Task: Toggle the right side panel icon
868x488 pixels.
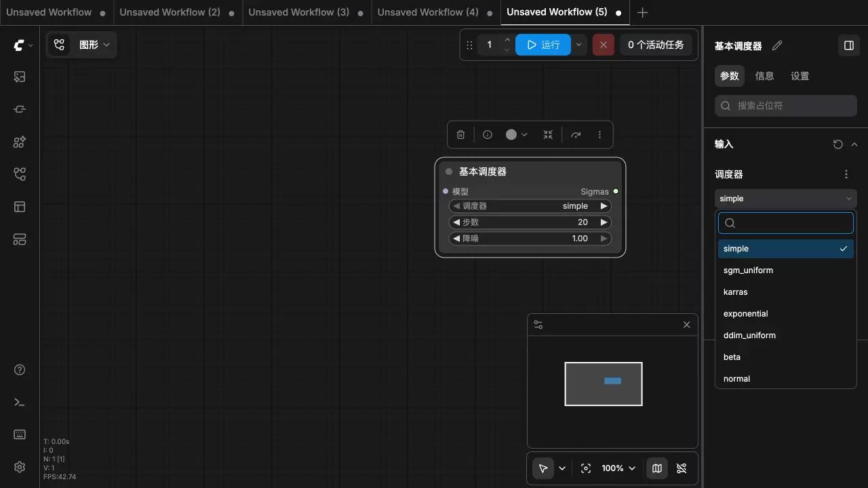Action: pyautogui.click(x=848, y=45)
